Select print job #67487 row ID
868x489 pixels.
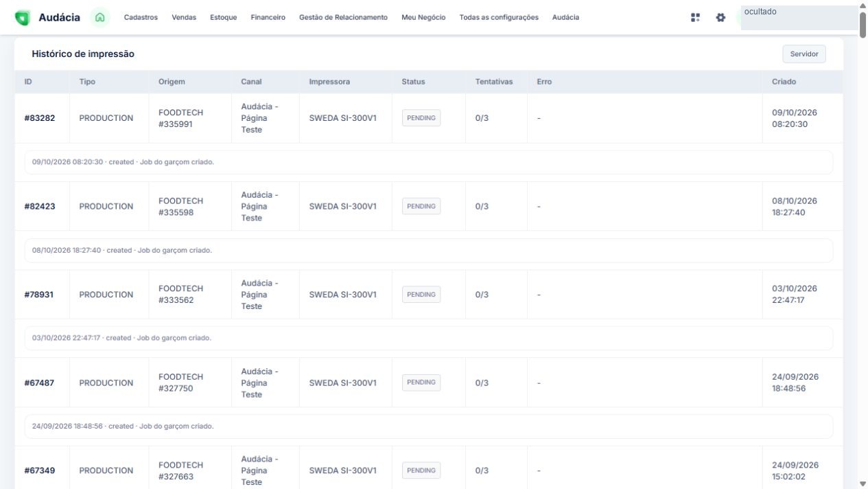coord(39,383)
